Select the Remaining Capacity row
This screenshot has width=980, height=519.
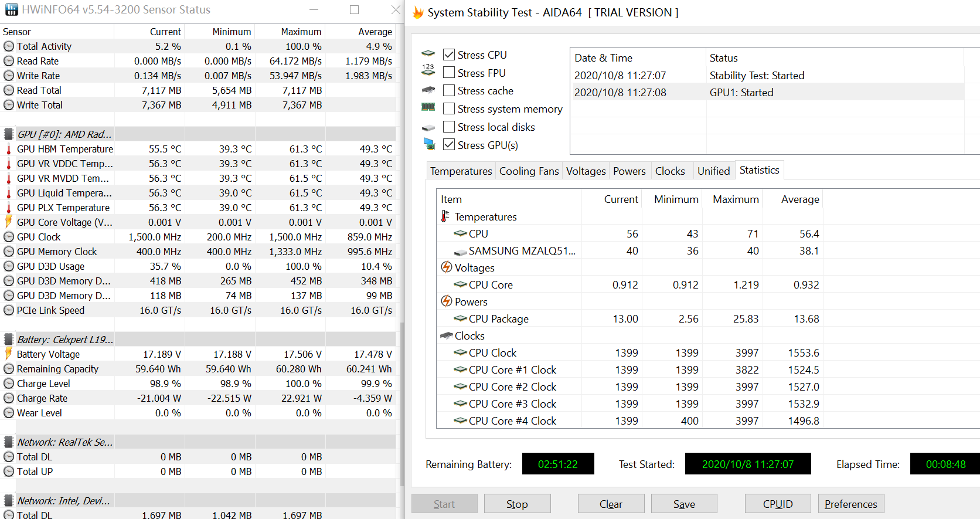[x=198, y=369]
